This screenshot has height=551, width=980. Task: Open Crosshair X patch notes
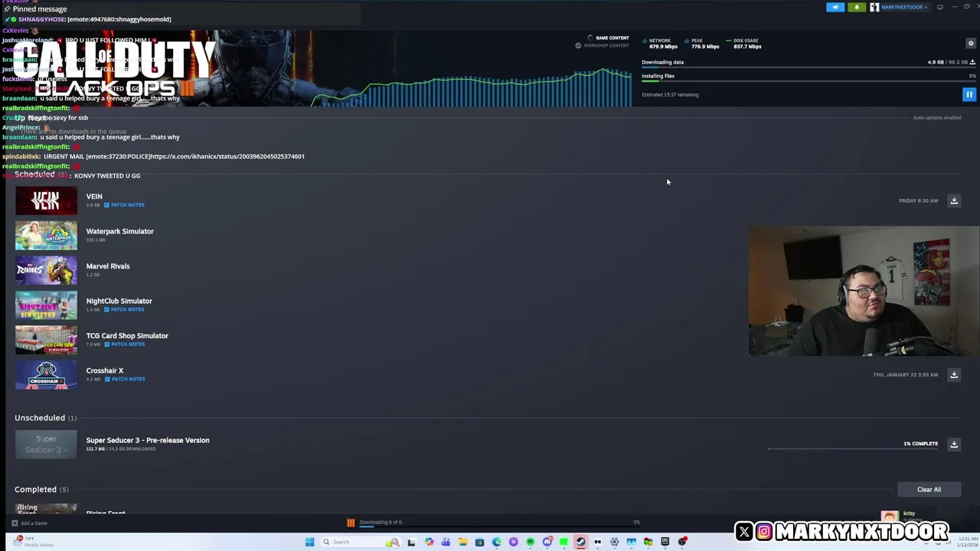(x=124, y=379)
